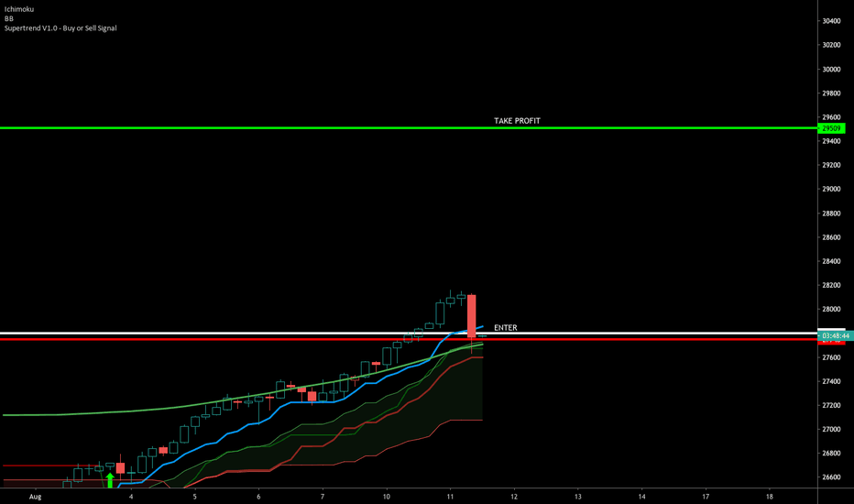Click the green Supertrend buy arrow
This screenshot has height=504, width=854.
(110, 480)
